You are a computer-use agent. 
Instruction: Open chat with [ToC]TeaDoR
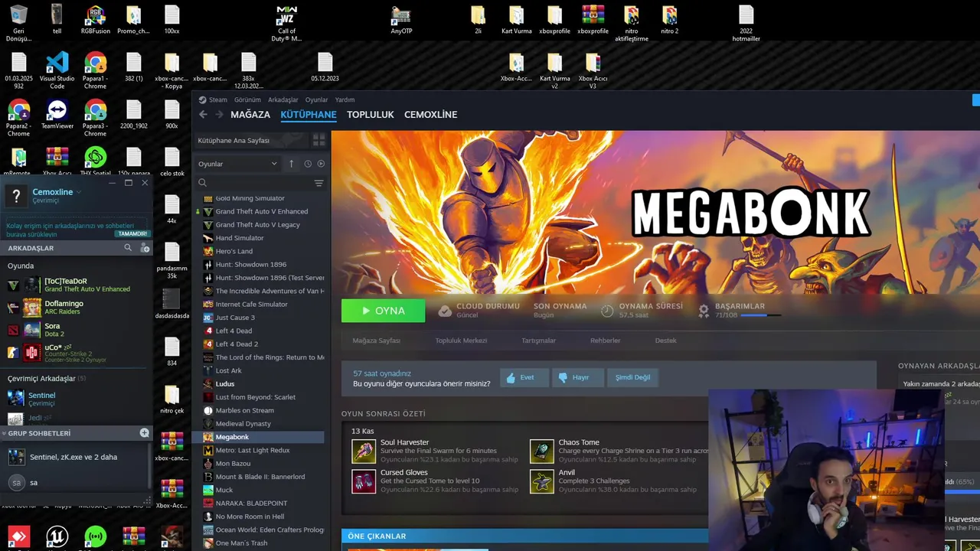point(77,285)
